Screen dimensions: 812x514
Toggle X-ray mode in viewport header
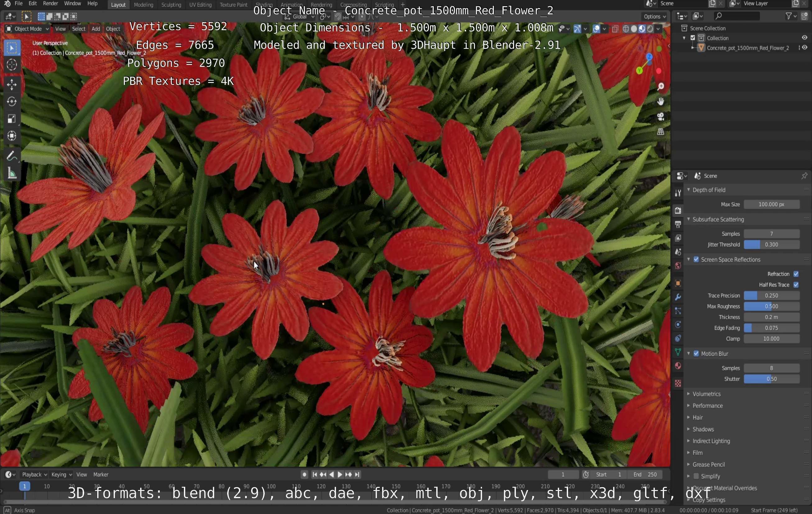pyautogui.click(x=615, y=29)
